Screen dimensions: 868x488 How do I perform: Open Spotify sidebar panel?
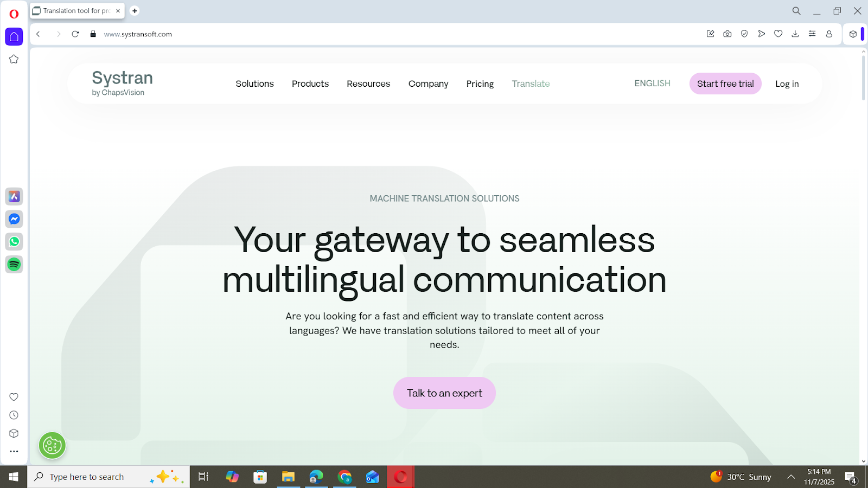(14, 265)
